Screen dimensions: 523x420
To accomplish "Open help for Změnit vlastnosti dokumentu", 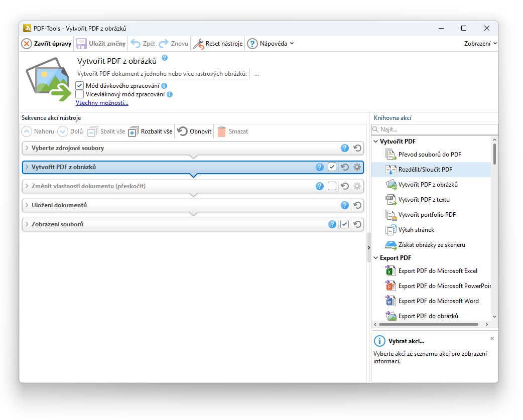I will [320, 186].
